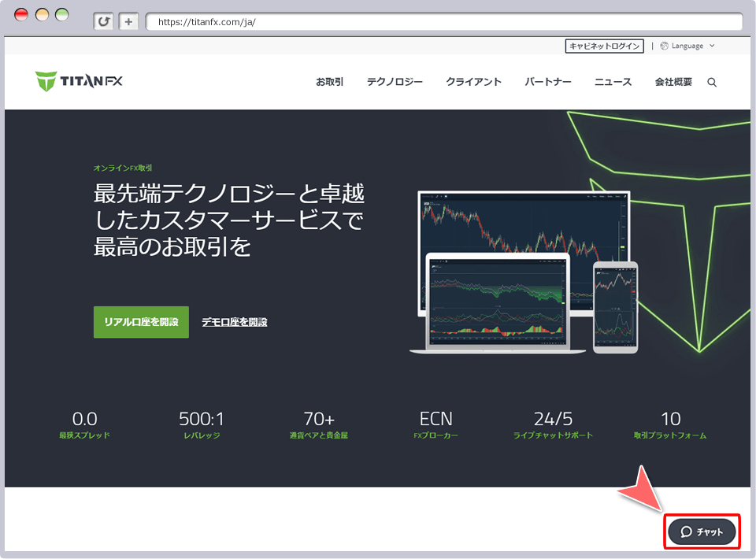This screenshot has height=559, width=756.
Task: Expand the Language dropdown
Action: (x=689, y=46)
